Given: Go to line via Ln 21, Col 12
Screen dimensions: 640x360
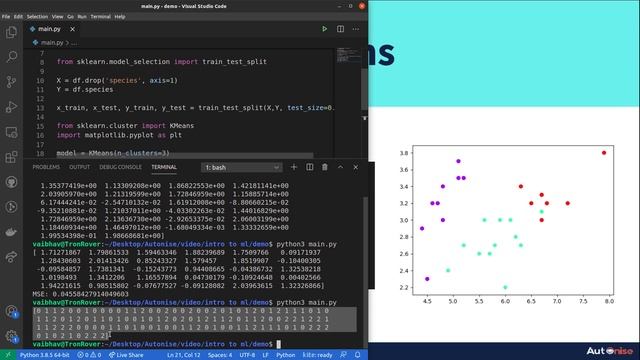Looking at the screenshot, I should point(184,355).
